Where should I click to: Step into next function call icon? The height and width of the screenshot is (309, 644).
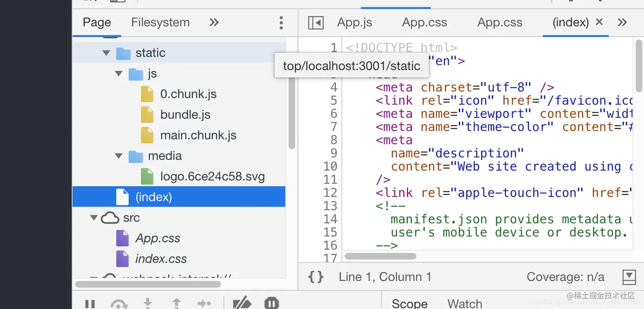tap(148, 303)
